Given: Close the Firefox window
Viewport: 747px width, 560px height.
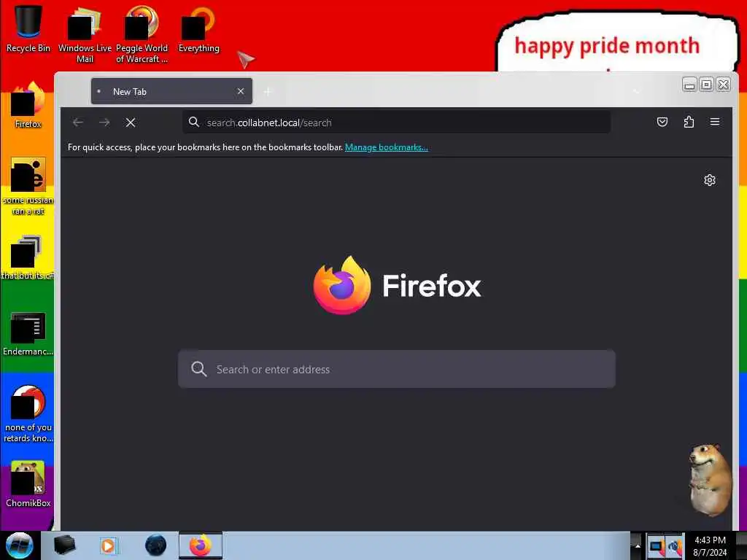Looking at the screenshot, I should pos(723,85).
